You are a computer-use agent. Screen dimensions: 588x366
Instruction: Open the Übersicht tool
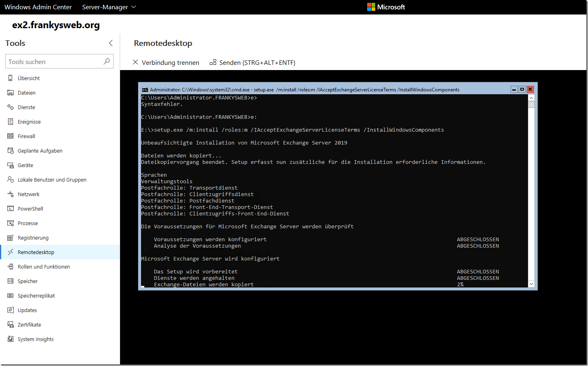coord(60,78)
